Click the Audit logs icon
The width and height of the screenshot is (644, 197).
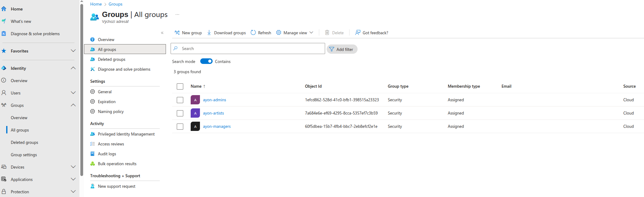(92, 154)
